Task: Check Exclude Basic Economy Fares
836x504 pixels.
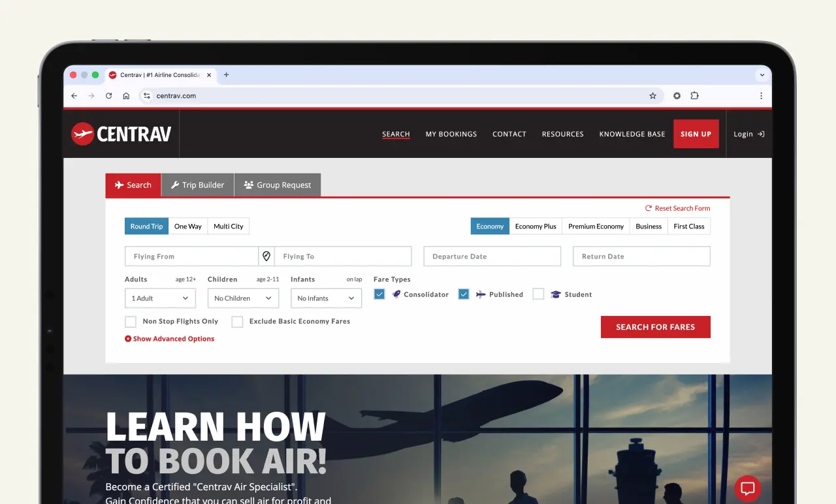Action: click(237, 321)
